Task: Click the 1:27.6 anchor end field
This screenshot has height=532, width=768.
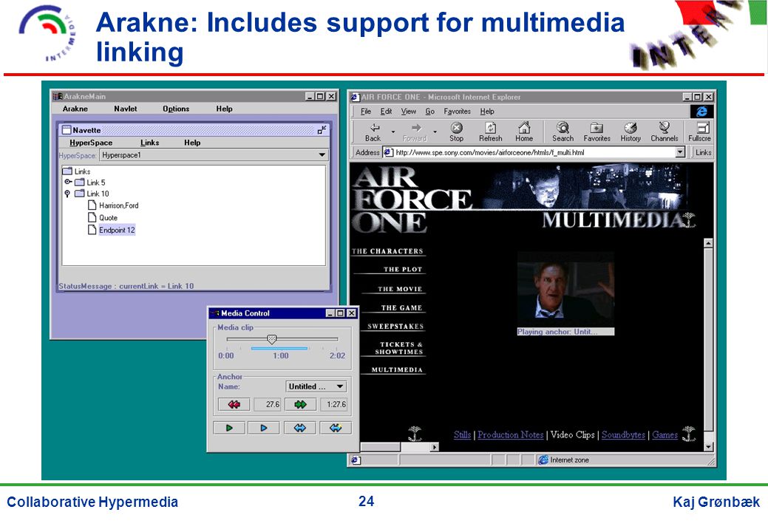Action: click(x=333, y=404)
